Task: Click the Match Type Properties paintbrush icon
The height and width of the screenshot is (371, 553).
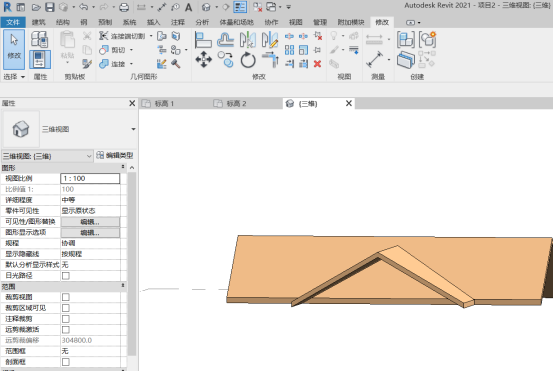Action: click(87, 63)
